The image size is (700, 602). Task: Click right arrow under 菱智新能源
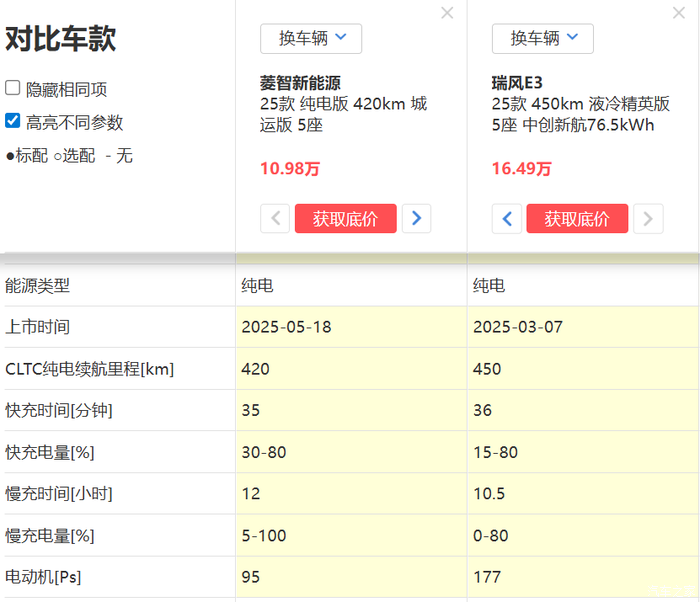click(x=416, y=219)
